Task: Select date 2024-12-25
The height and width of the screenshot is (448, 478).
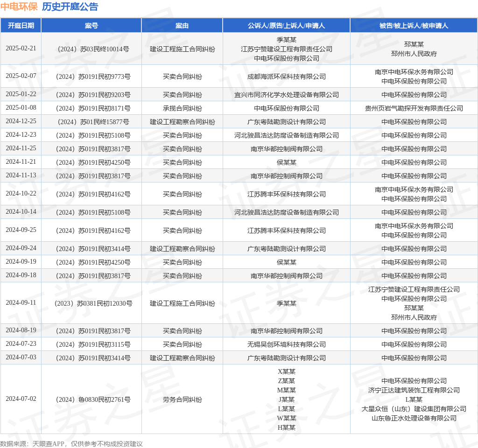Action: pos(21,121)
